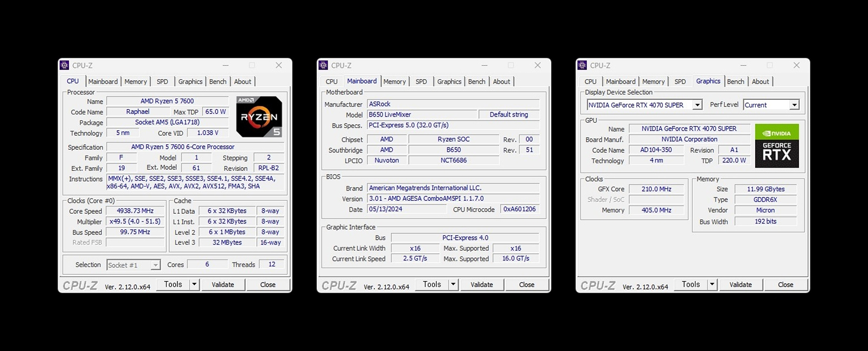Screen dimensions: 868x351
Task: Click CPU-Z app icon in right window title bar
Action: click(582, 65)
